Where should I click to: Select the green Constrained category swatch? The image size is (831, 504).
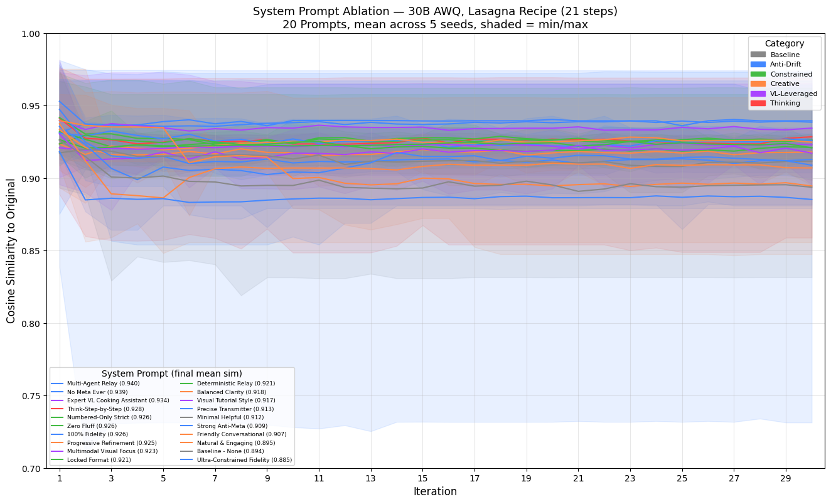(x=758, y=74)
